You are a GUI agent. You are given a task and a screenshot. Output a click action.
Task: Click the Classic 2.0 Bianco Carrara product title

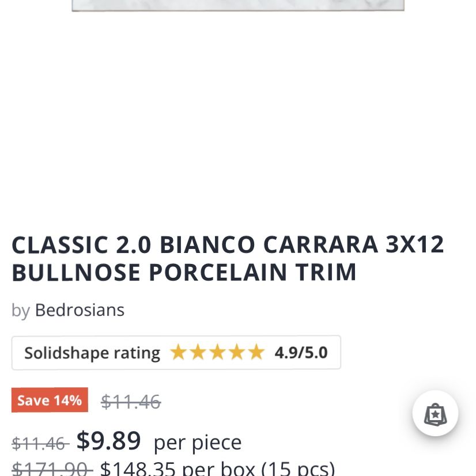pyautogui.click(x=228, y=258)
